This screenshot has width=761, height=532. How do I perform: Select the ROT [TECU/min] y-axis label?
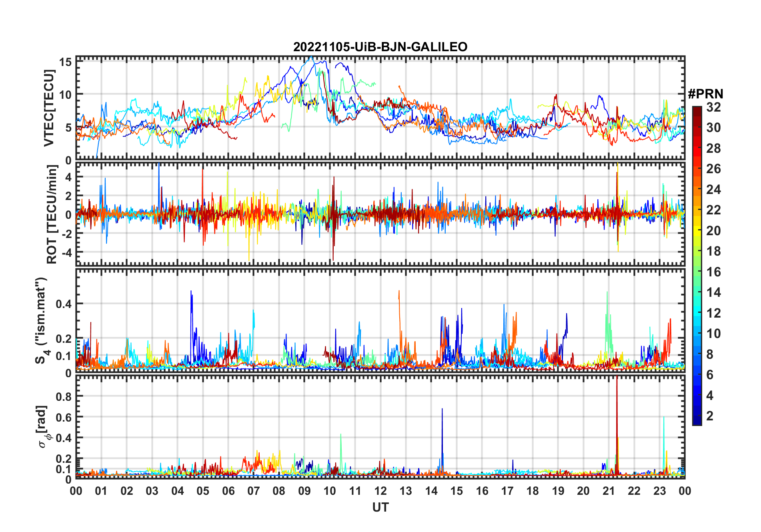52,214
